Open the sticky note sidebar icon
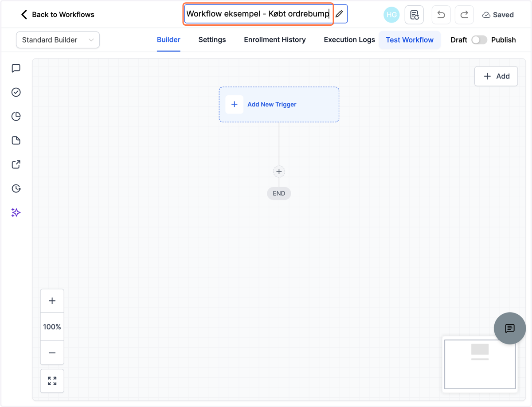Screen dimensions: 532x407 16,141
